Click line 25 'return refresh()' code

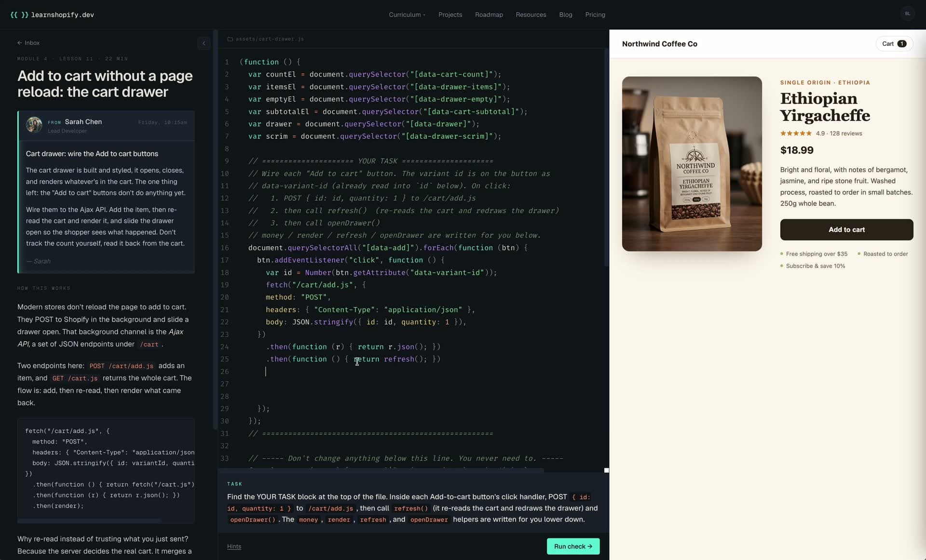coord(391,359)
